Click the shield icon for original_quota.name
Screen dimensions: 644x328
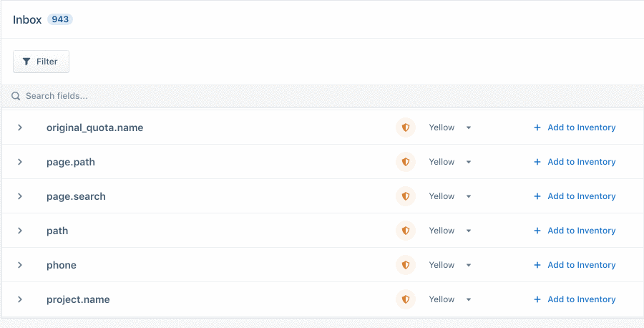click(x=406, y=127)
